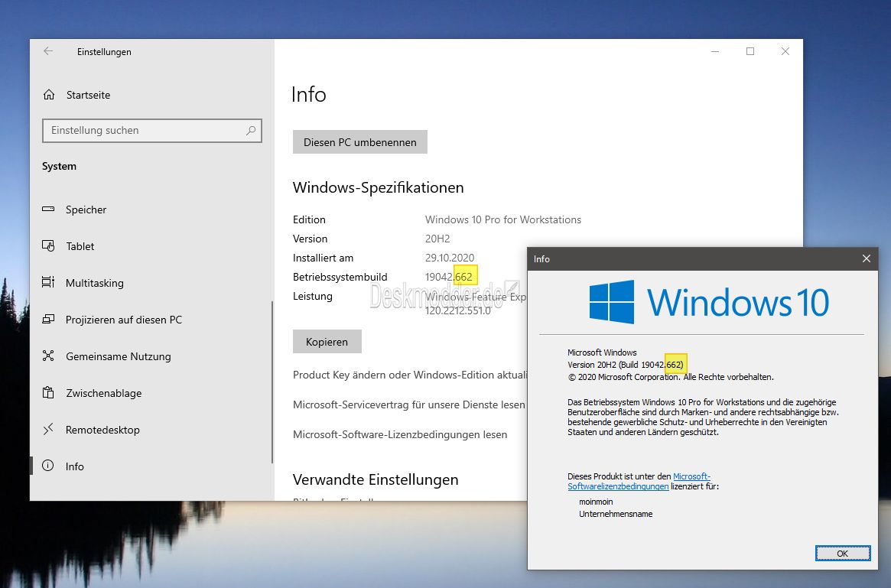Minimize the Einstellungen window
The image size is (891, 588).
[x=715, y=51]
